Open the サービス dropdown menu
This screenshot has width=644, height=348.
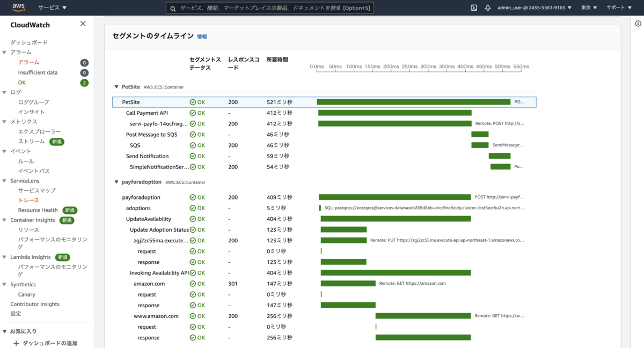click(x=53, y=8)
